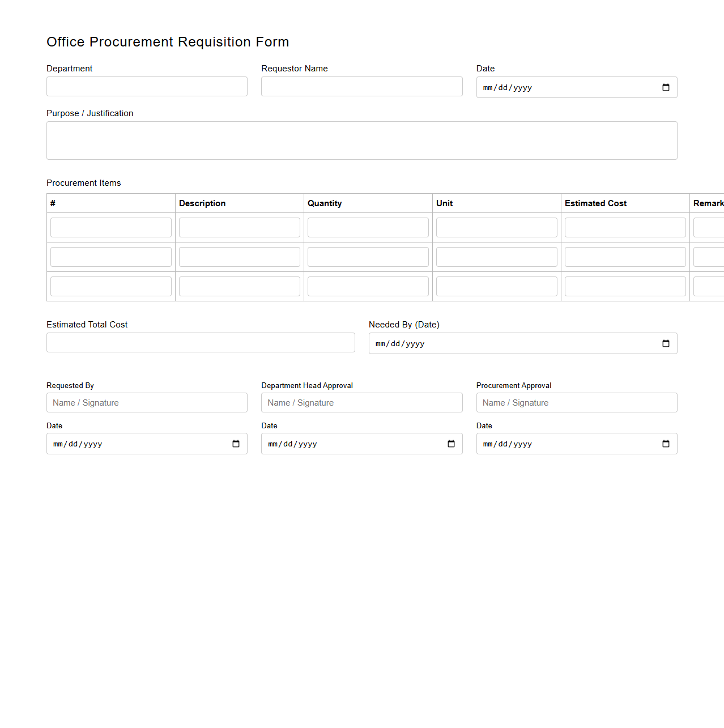The image size is (724, 728).
Task: Click the Procurement Approval Name / Signature field
Action: click(576, 402)
